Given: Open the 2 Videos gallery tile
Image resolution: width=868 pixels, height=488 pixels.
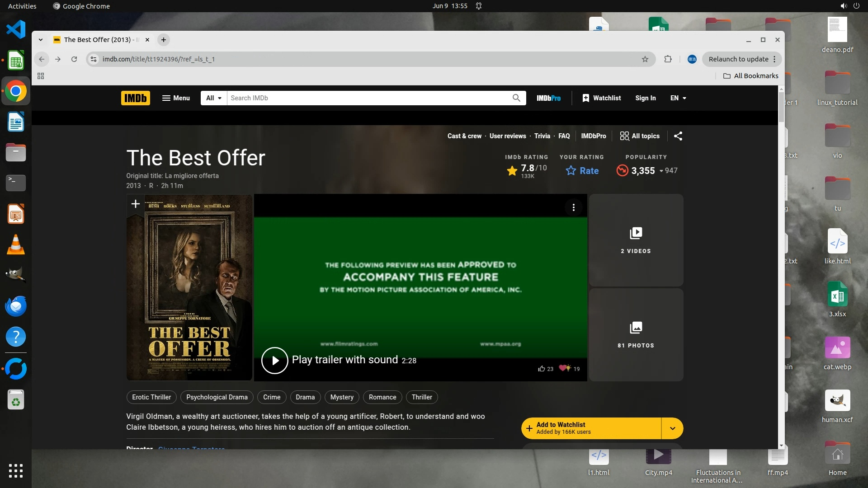Looking at the screenshot, I should [x=636, y=240].
